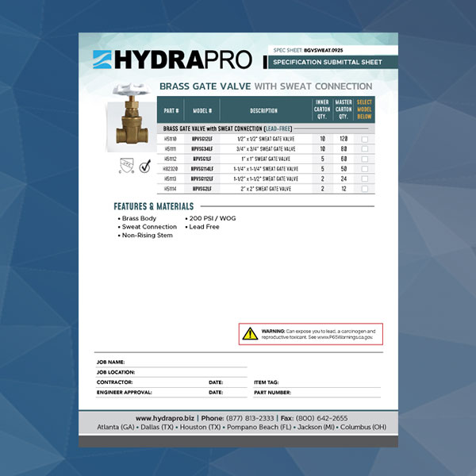Click model number HPVSG114LF
The height and width of the screenshot is (476, 476).
(202, 169)
